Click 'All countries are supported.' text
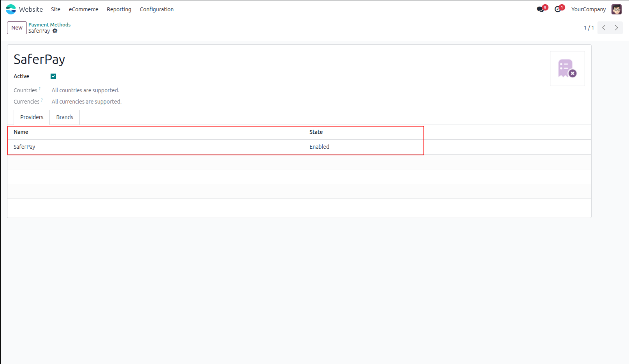The image size is (629, 364). [x=86, y=90]
